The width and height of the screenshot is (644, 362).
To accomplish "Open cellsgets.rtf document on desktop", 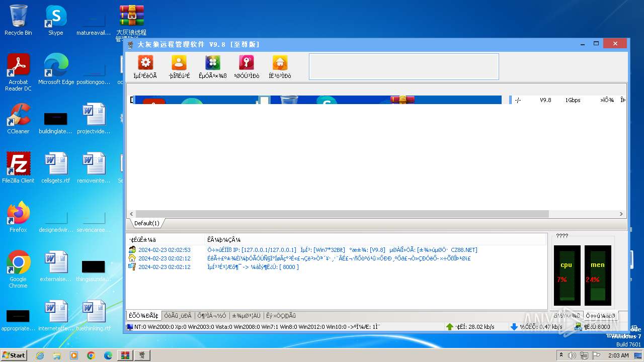I will [56, 168].
